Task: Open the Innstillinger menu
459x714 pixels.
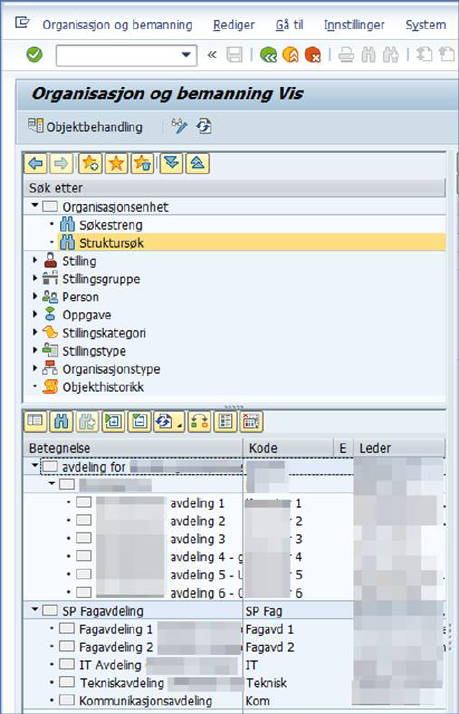Action: pyautogui.click(x=354, y=25)
